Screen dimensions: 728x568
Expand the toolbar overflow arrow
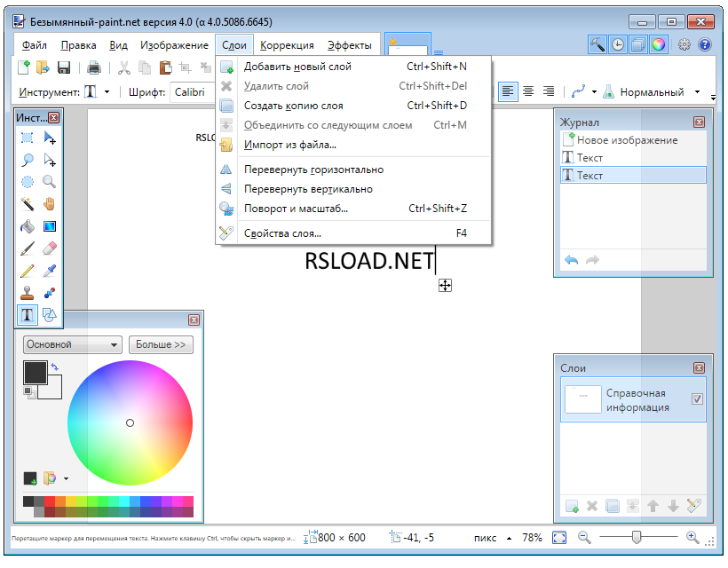[x=713, y=97]
